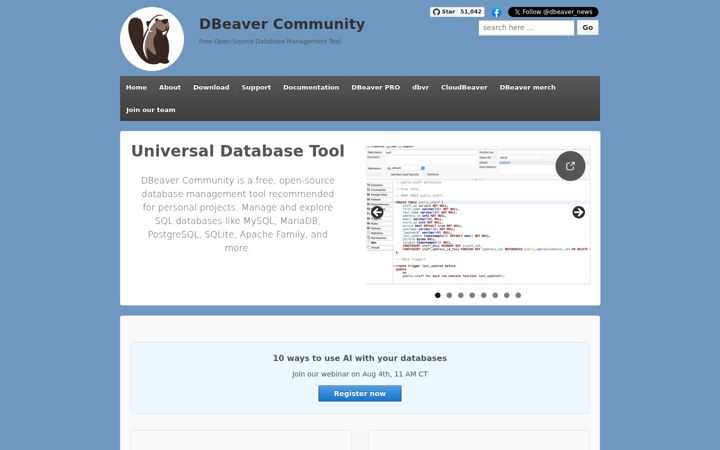
Task: Open the CloudBeaver menu item
Action: coord(464,87)
